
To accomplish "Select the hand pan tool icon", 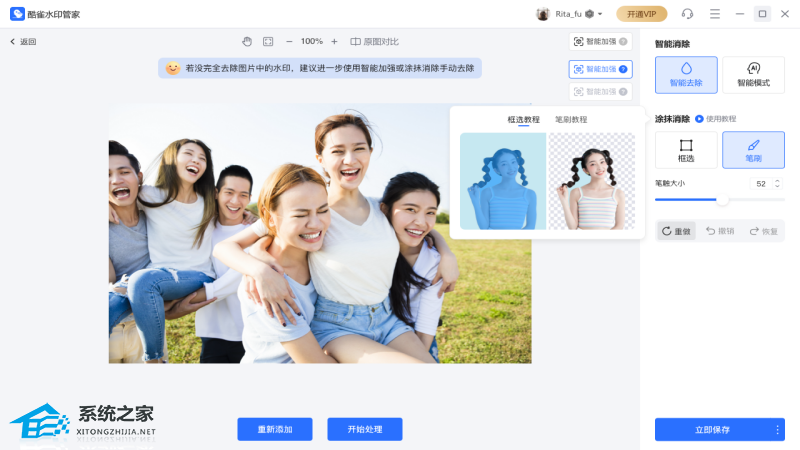I will coord(247,42).
